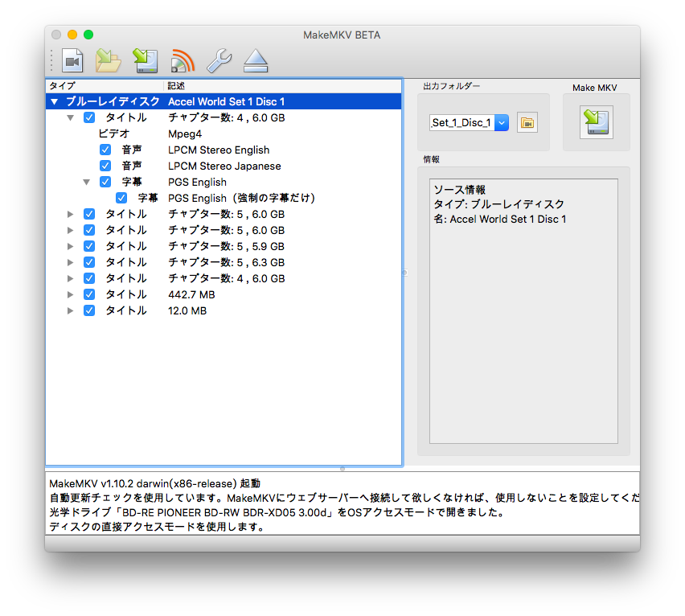Click the stream (broadcast) toolbar icon
685x616 pixels.
183,60
